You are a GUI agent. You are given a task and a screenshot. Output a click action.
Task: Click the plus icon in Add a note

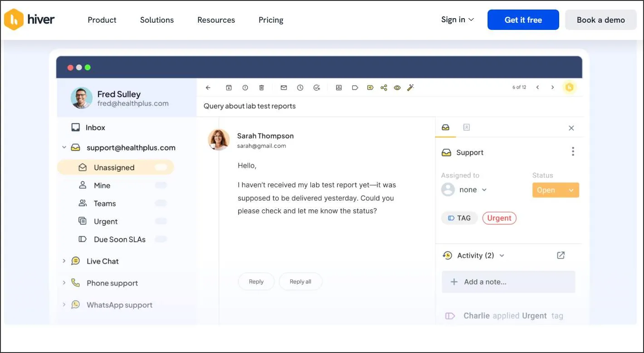pos(454,282)
